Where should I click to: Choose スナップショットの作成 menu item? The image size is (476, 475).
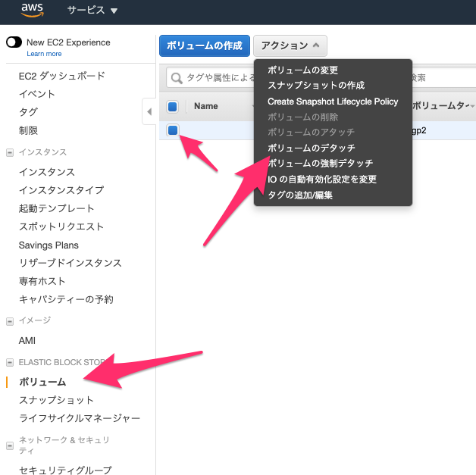point(316,86)
